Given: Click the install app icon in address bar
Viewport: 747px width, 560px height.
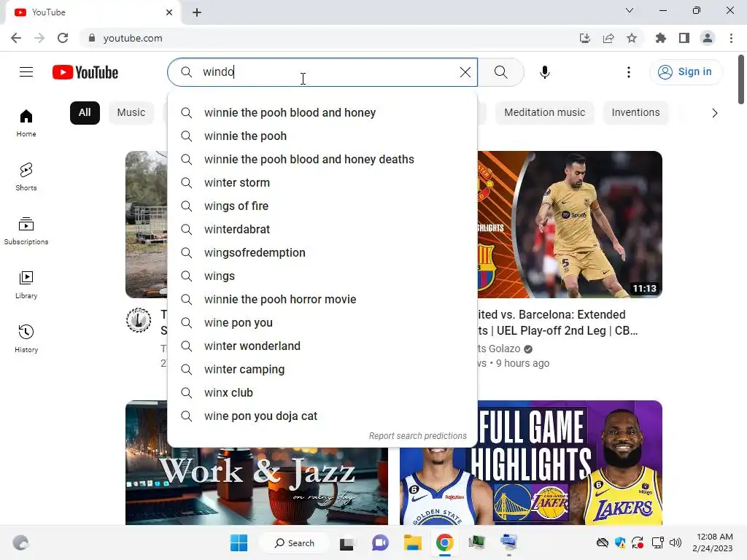Looking at the screenshot, I should point(584,38).
